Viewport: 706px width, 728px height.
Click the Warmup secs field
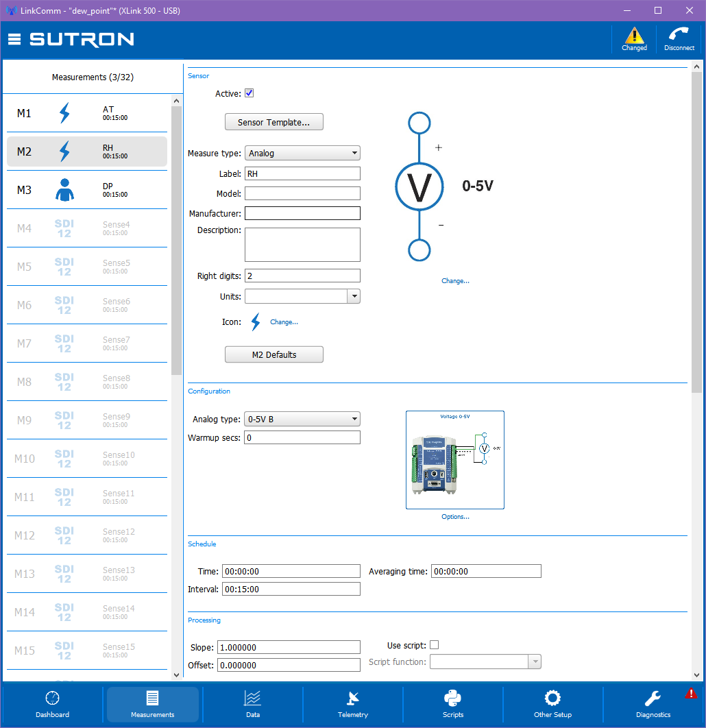tap(302, 437)
